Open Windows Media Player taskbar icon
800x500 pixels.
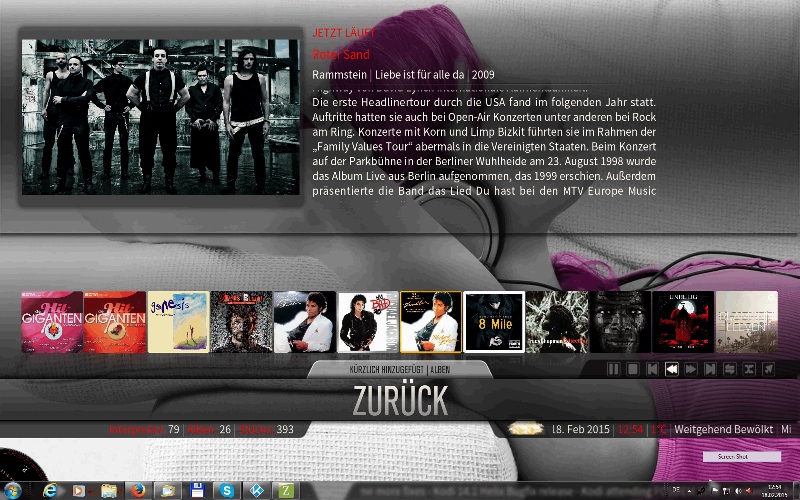[79, 491]
